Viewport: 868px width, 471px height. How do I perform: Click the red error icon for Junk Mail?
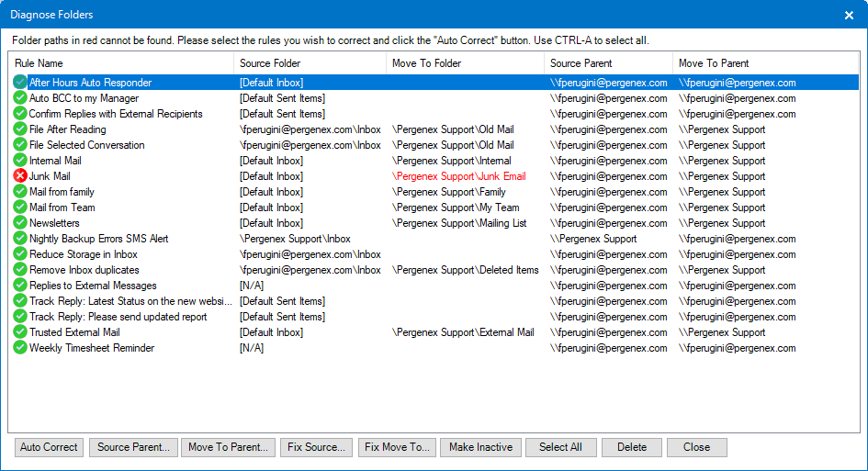tap(20, 176)
